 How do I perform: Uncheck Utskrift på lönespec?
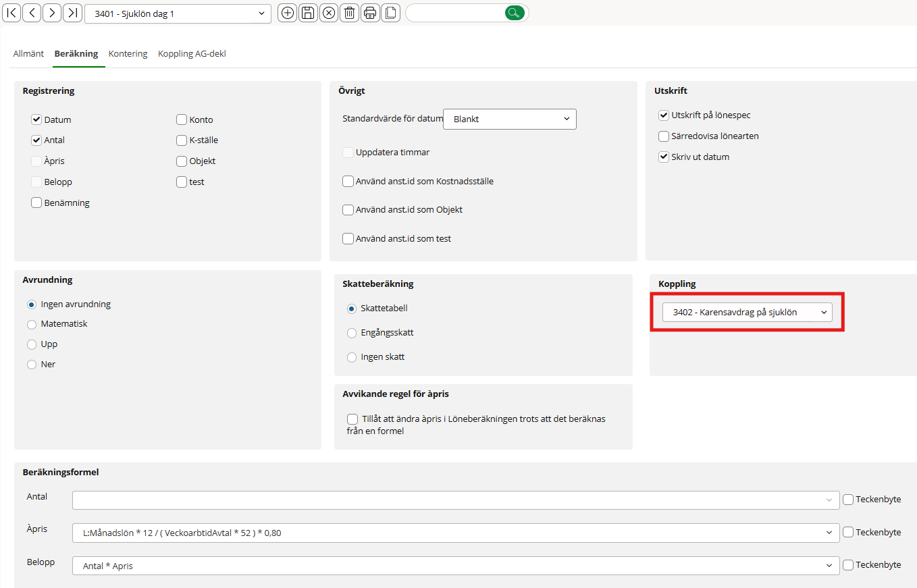point(664,115)
